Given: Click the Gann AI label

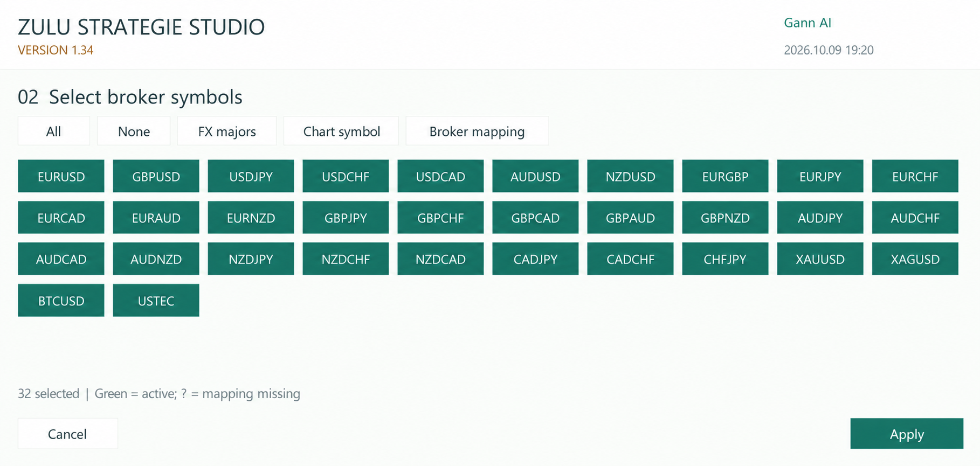Looking at the screenshot, I should pos(808,23).
